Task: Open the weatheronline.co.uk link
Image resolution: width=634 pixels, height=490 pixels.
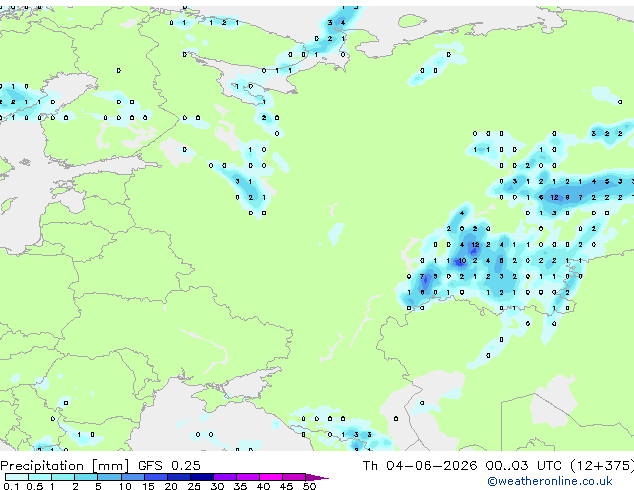Action: click(x=550, y=481)
